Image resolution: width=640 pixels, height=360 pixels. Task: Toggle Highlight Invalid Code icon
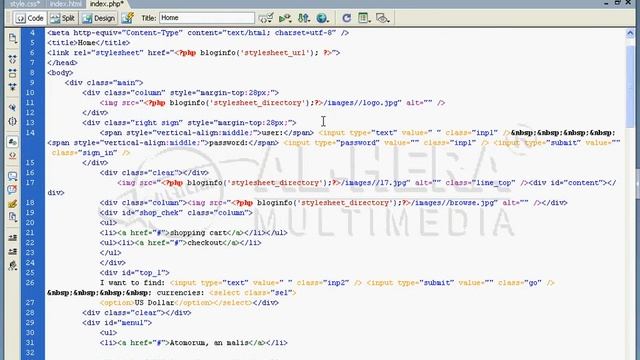point(13,156)
